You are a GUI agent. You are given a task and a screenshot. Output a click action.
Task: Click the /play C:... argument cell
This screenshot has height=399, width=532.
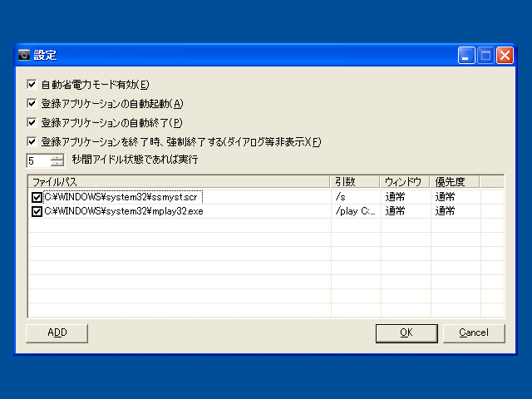click(x=355, y=211)
